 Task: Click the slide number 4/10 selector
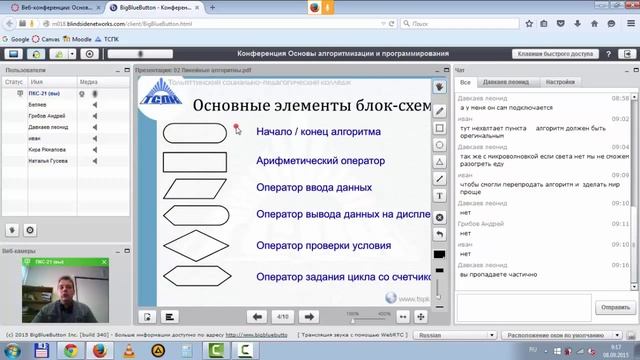283,317
